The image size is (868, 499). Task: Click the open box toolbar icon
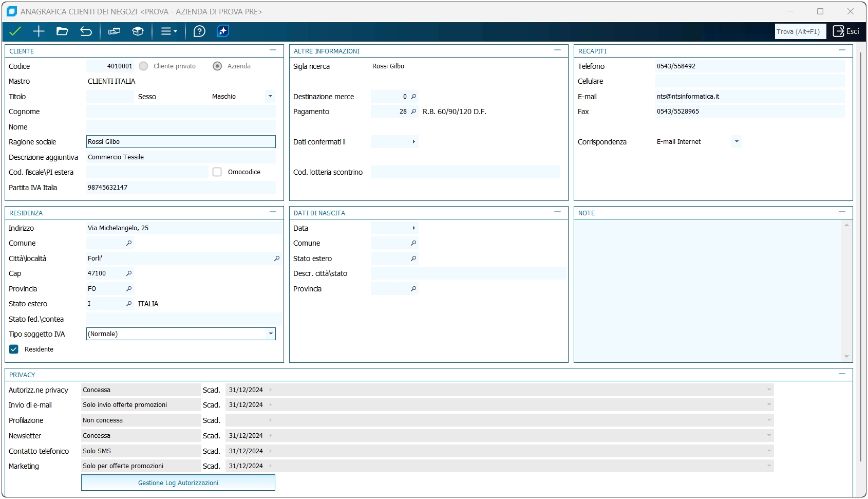pos(138,31)
